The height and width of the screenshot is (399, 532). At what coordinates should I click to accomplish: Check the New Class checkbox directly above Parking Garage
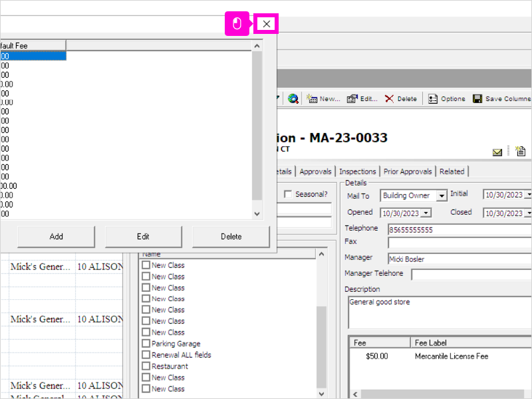146,332
